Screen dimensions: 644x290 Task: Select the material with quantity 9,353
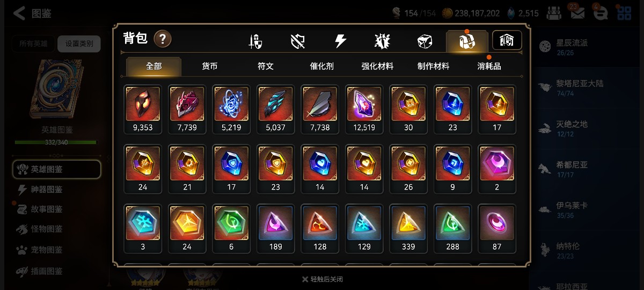tap(142, 109)
